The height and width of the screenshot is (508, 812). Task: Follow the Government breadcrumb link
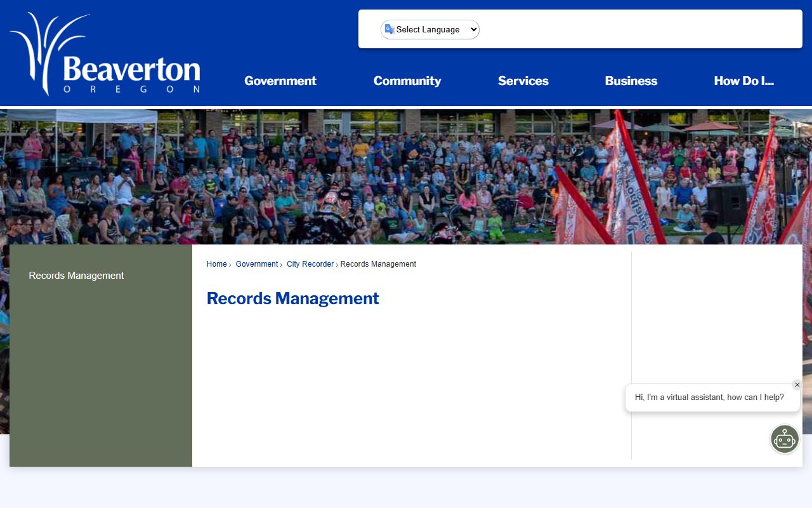pyautogui.click(x=257, y=264)
